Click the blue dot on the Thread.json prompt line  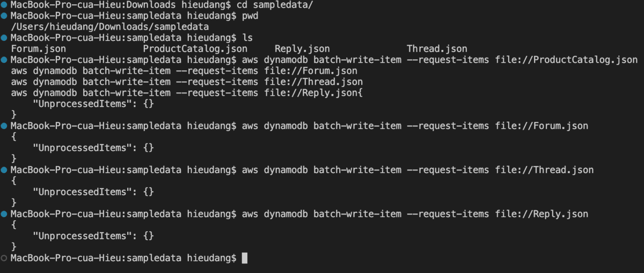point(4,170)
